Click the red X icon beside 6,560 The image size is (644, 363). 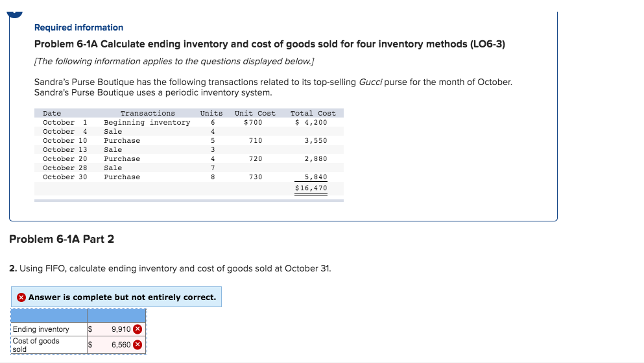point(137,345)
